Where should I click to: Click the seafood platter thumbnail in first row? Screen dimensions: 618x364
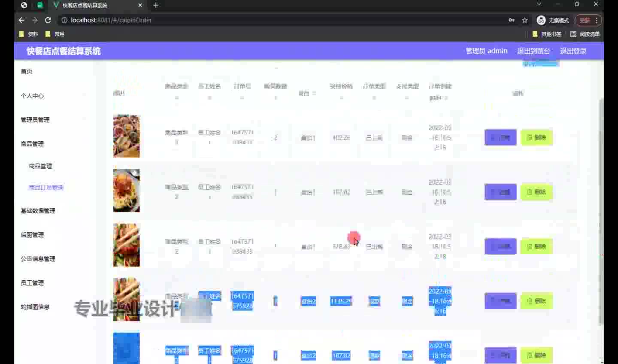(126, 136)
